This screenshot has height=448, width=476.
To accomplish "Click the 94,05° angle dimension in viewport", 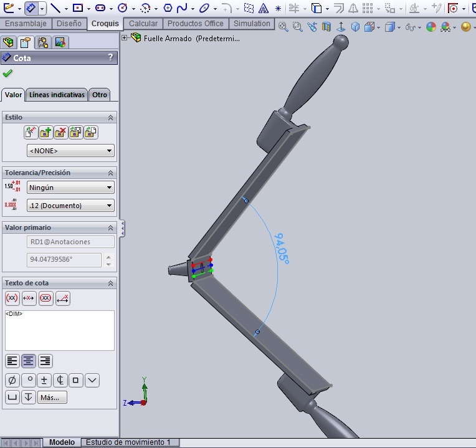I will click(282, 248).
